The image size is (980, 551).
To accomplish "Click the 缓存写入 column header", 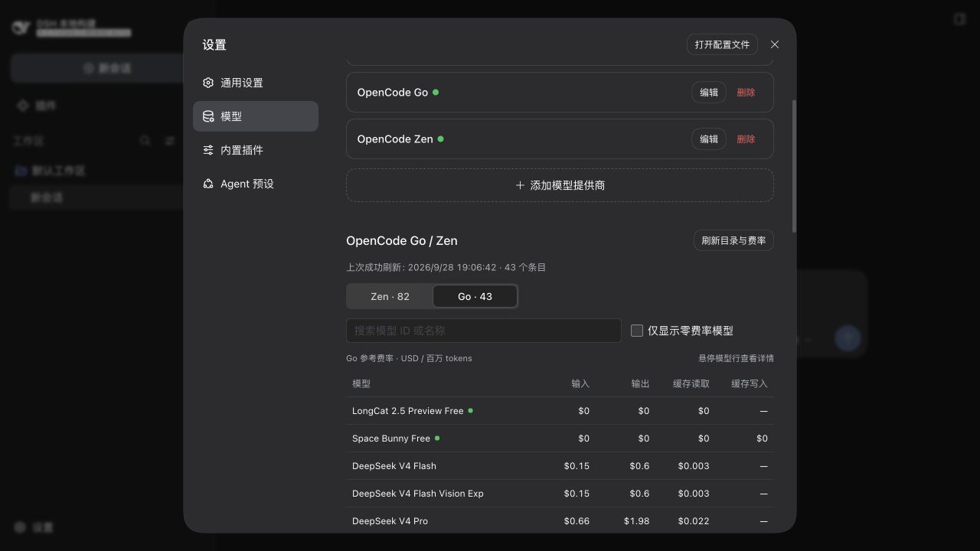I will click(x=750, y=383).
